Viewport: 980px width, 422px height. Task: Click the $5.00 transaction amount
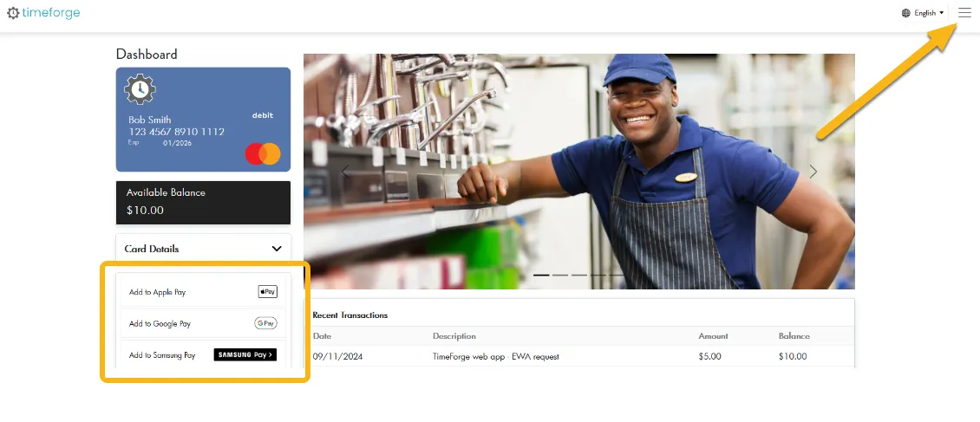(709, 356)
